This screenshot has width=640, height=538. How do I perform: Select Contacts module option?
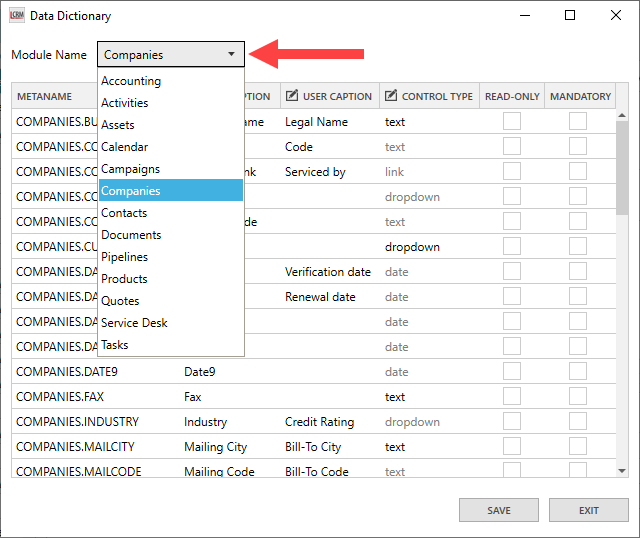[124, 213]
